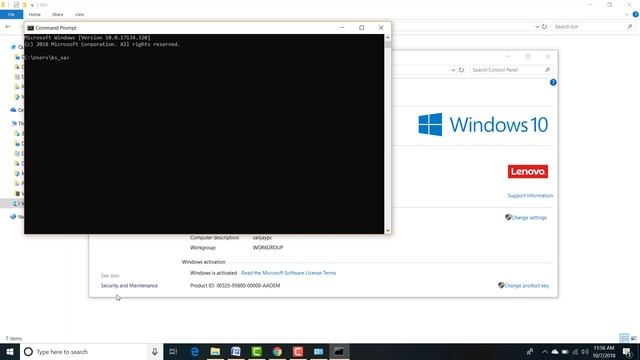Open the Home ribbon tab
The width and height of the screenshot is (640, 360).
(35, 14)
